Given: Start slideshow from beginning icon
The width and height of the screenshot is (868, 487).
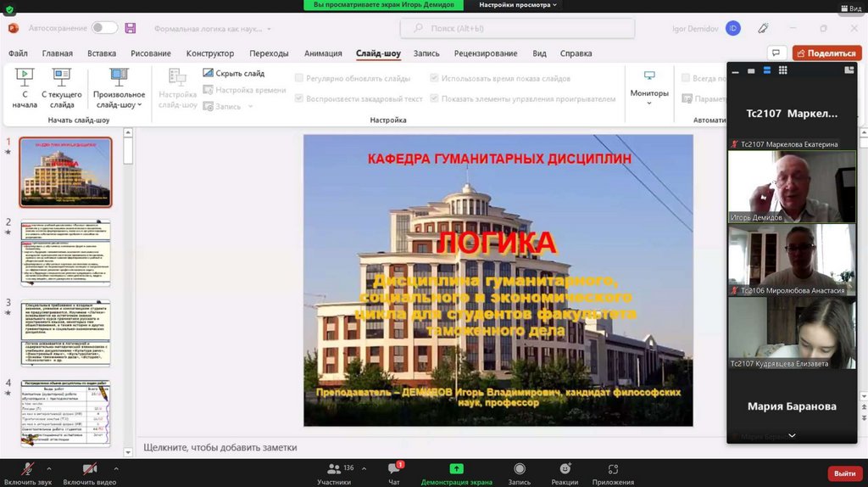Looking at the screenshot, I should click(x=25, y=77).
